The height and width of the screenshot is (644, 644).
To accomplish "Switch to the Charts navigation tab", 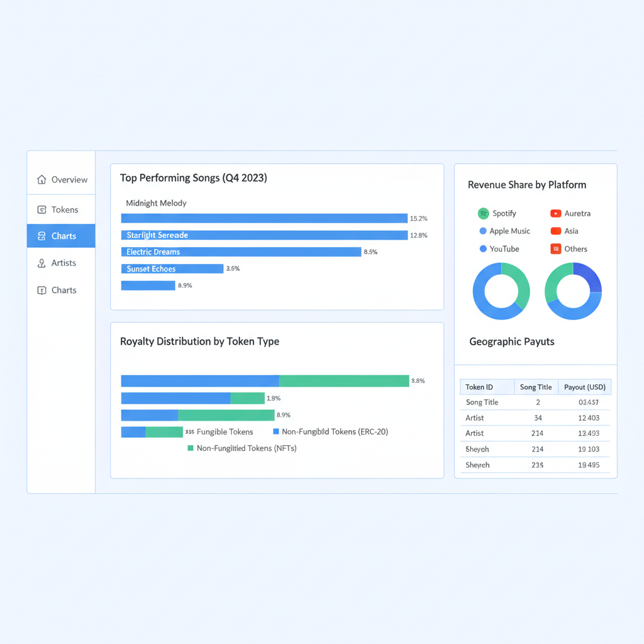I will (x=60, y=235).
